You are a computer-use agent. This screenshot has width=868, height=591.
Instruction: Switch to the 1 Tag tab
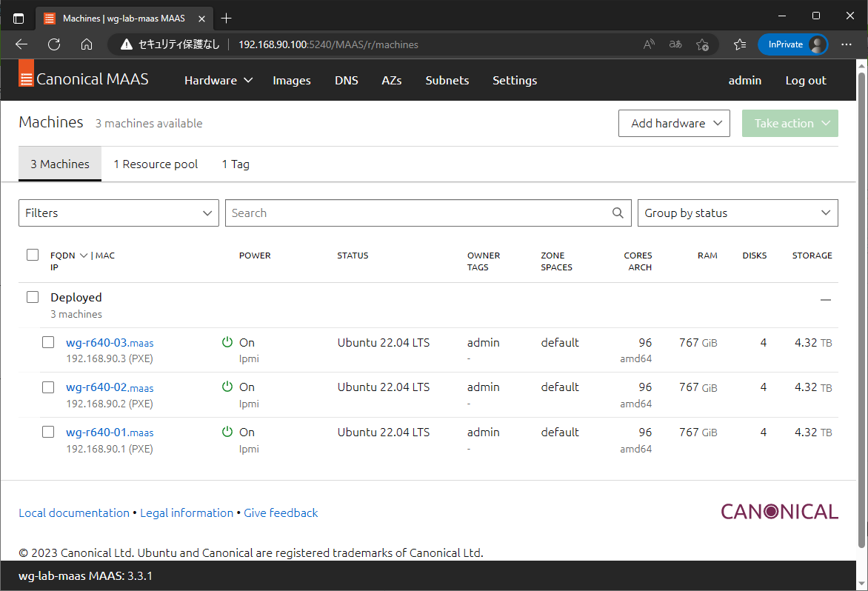tap(236, 164)
